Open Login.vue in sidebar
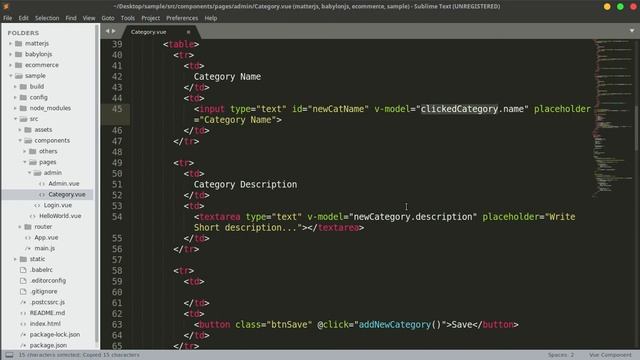The width and height of the screenshot is (640, 360). [x=58, y=205]
